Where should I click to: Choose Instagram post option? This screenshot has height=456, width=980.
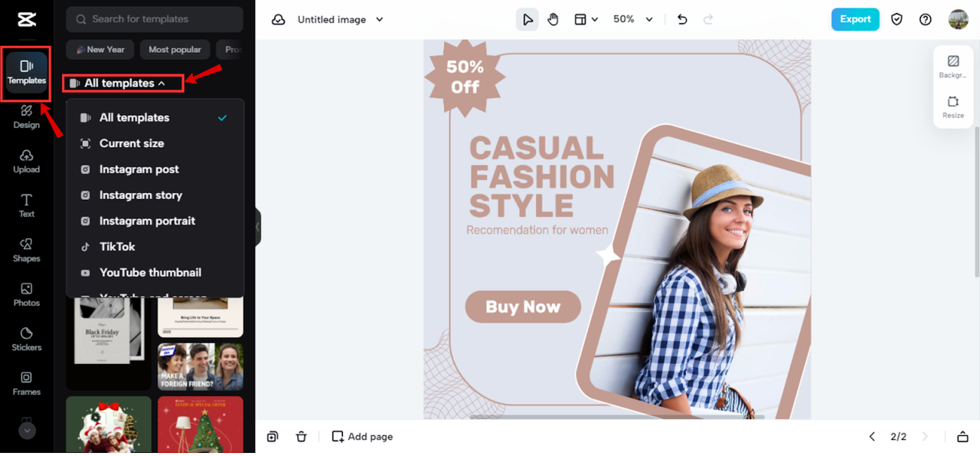155,169
